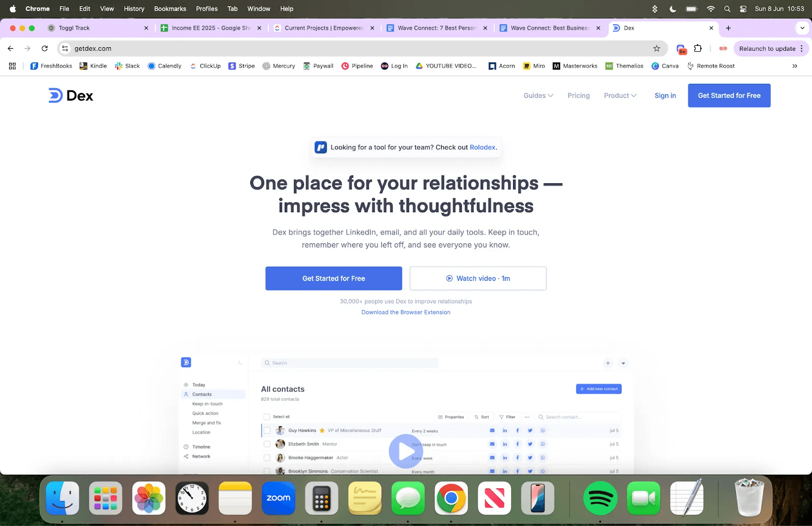
Task: Open the Miro bookmark
Action: (x=534, y=66)
